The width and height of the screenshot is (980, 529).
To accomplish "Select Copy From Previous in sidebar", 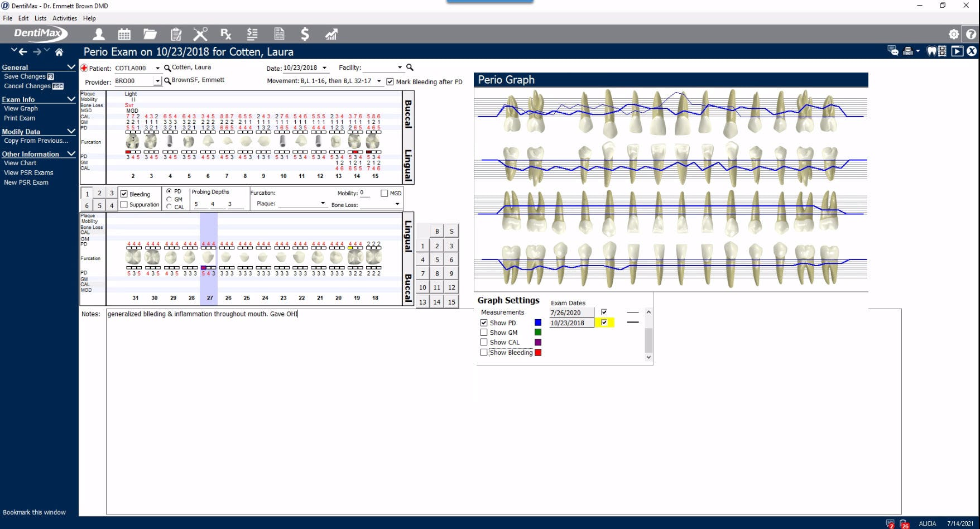I will click(x=35, y=141).
